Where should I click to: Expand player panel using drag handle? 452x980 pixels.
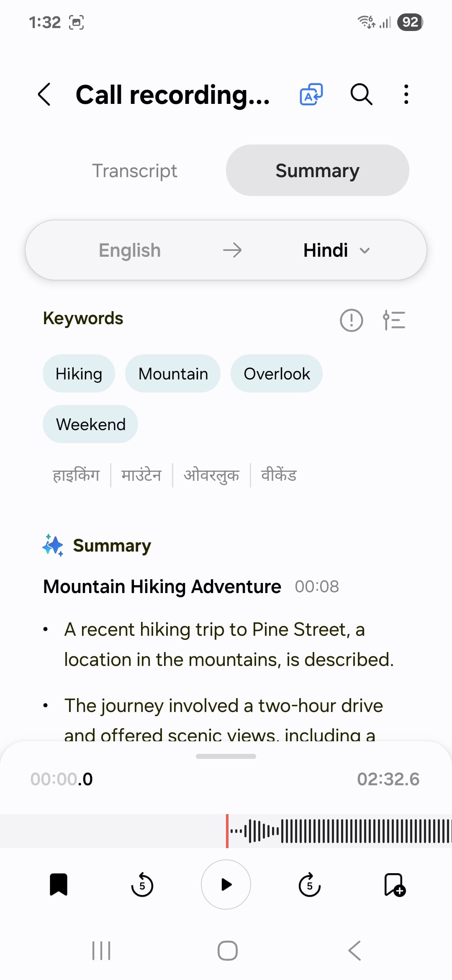point(226,756)
